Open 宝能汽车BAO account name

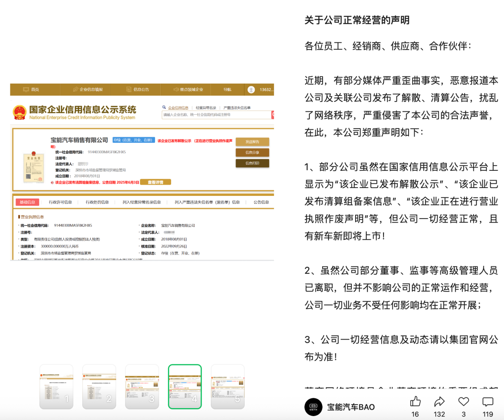(x=351, y=407)
